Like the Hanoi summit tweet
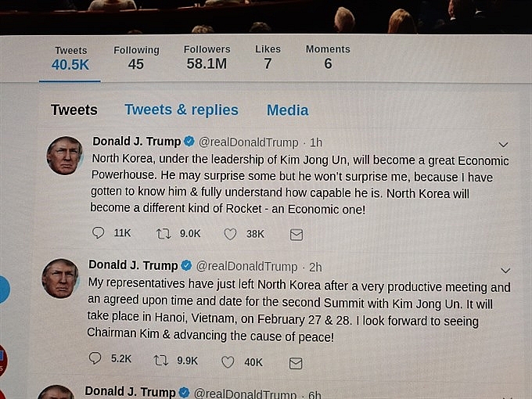The image size is (532, 399). [x=228, y=361]
